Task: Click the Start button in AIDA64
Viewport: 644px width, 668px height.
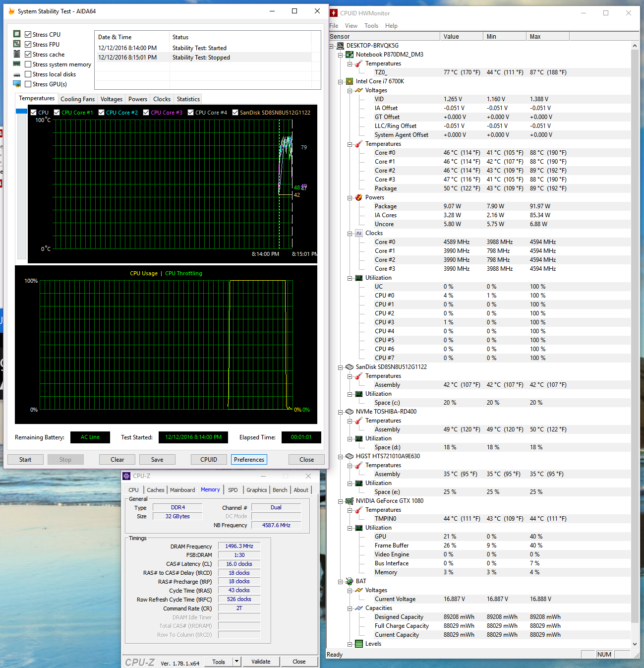Action: coord(25,460)
